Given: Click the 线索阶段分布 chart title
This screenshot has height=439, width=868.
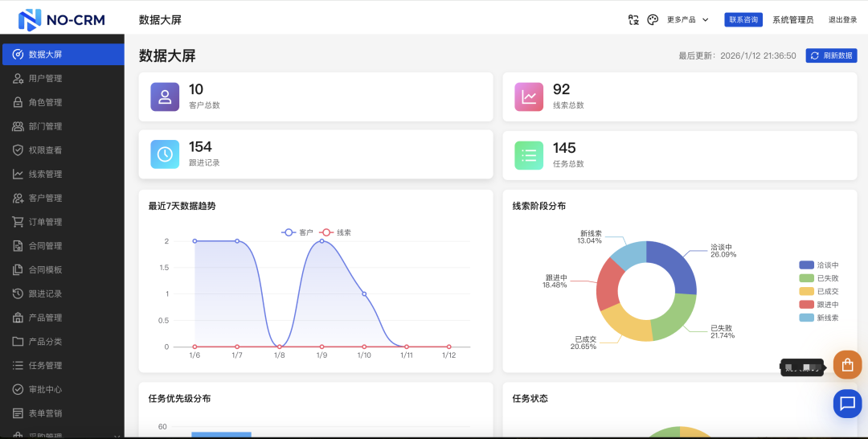Looking at the screenshot, I should coord(539,206).
